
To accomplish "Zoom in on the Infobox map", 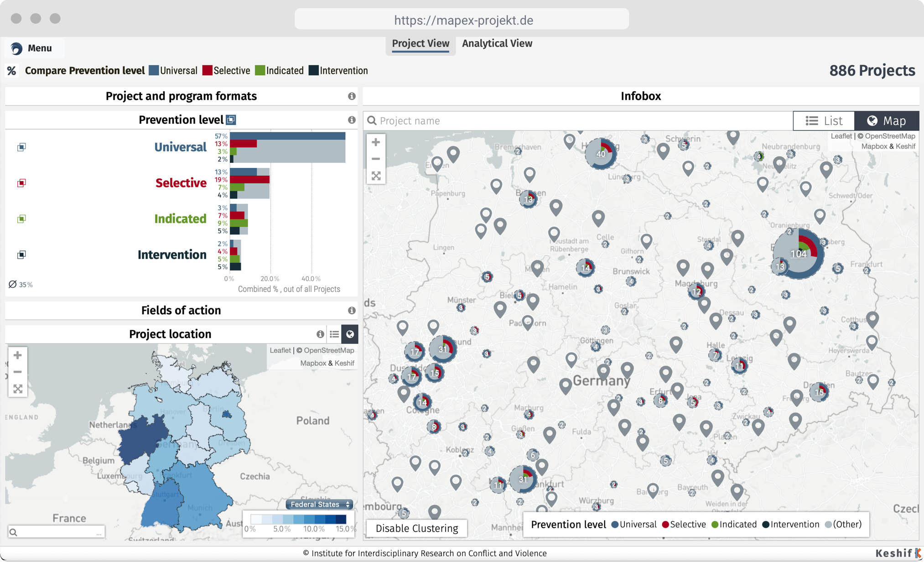I will coord(376,142).
